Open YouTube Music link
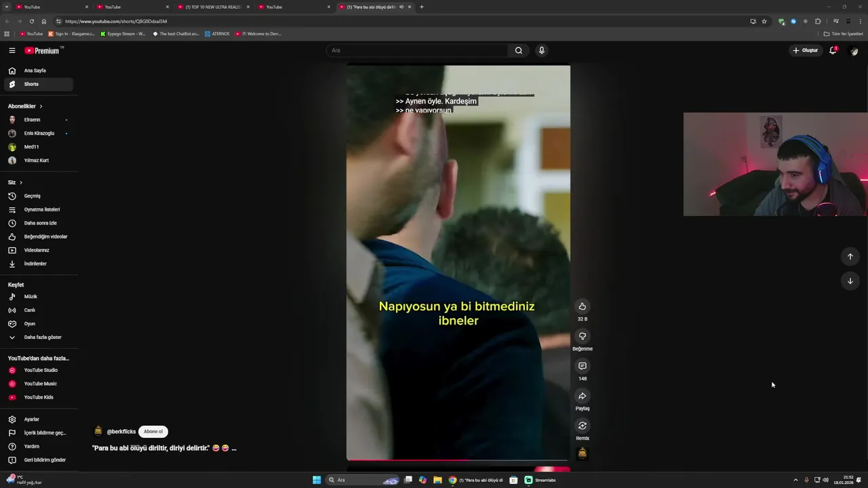868x488 pixels. [x=38, y=384]
